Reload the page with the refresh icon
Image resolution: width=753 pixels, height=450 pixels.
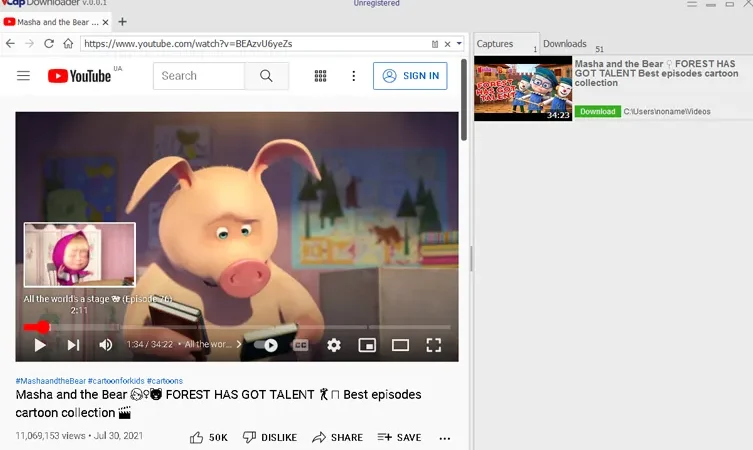49,44
